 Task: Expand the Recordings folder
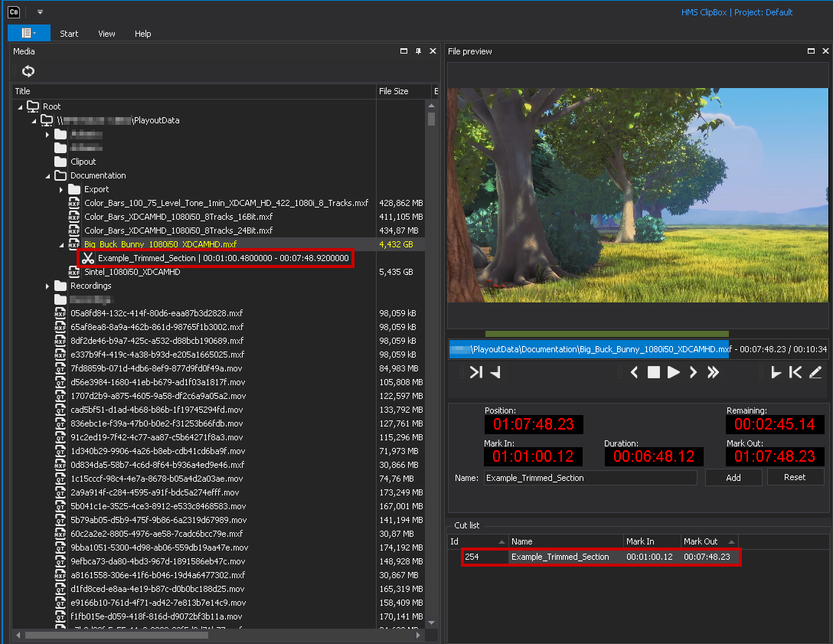pyautogui.click(x=47, y=286)
